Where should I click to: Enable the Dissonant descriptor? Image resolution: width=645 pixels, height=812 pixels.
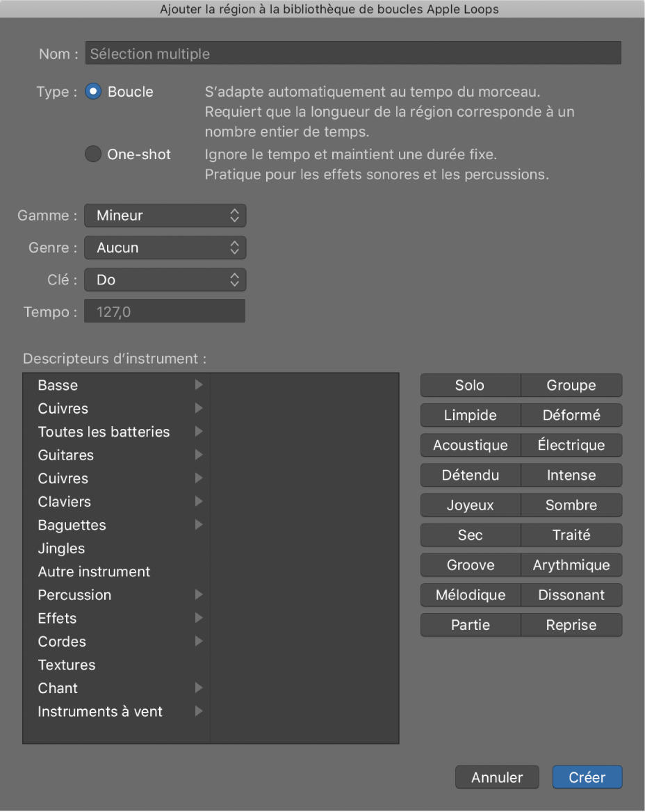[x=571, y=595]
